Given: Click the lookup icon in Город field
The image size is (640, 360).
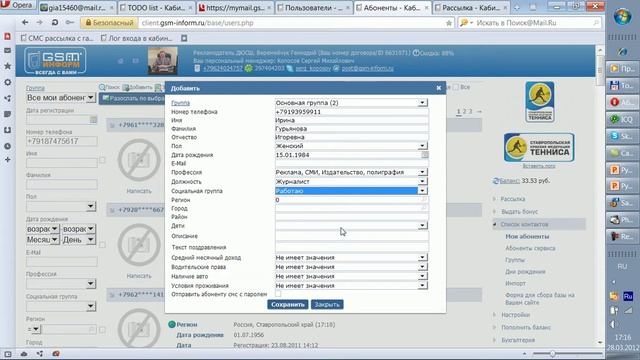Looking at the screenshot, I should pyautogui.click(x=424, y=208).
